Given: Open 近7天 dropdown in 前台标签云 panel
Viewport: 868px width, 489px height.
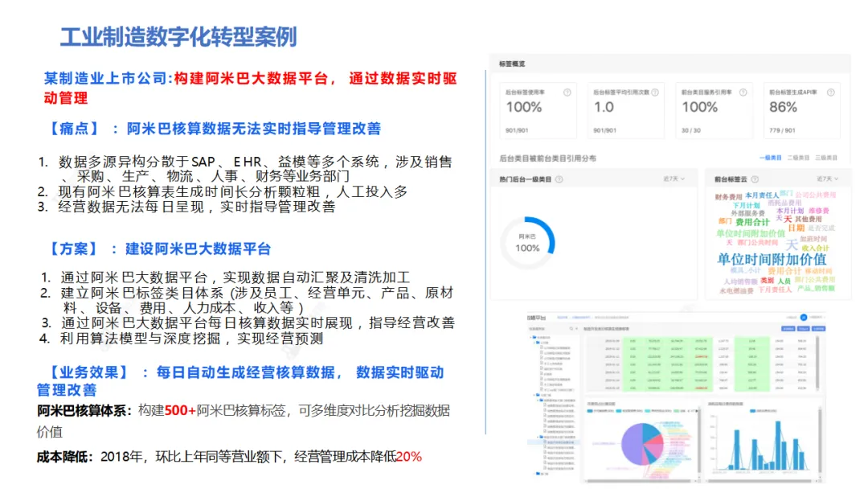Looking at the screenshot, I should (x=827, y=179).
